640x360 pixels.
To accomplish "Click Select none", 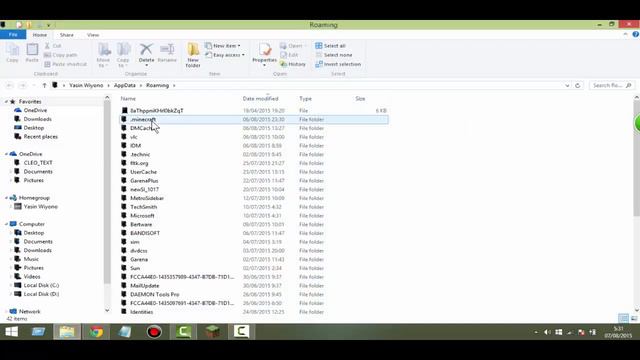I will coord(334,55).
